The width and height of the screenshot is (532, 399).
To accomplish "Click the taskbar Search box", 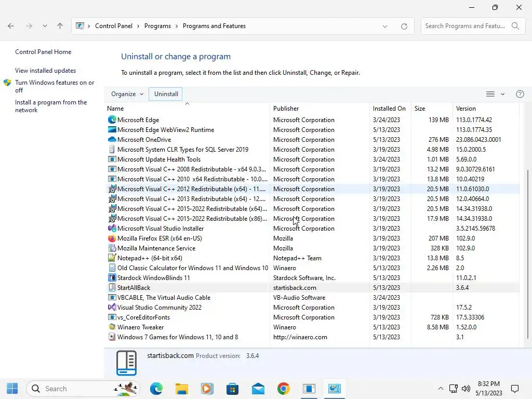I will 83,389.
